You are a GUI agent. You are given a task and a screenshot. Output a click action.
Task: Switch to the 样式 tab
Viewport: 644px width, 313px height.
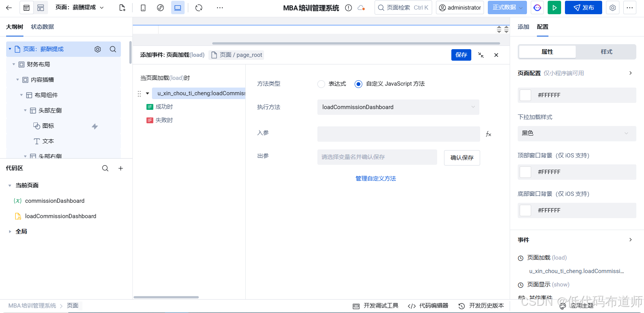click(606, 52)
